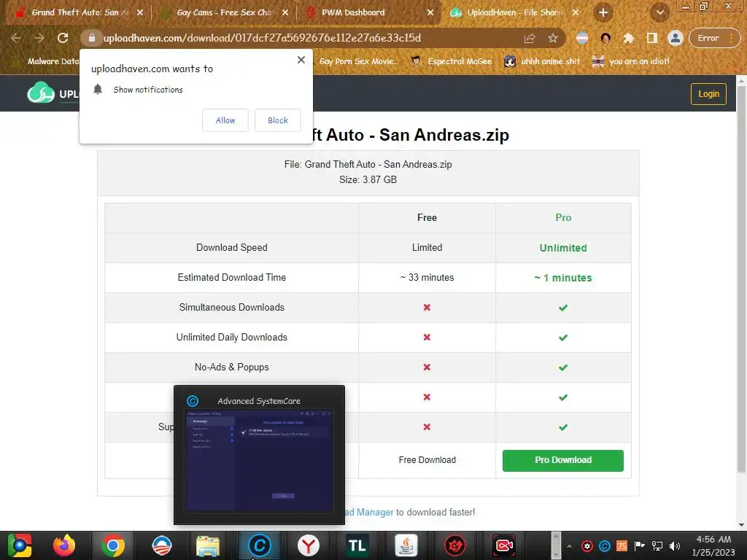The height and width of the screenshot is (560, 747).
Task: Open the Extensions puzzle piece icon
Action: coord(629,38)
